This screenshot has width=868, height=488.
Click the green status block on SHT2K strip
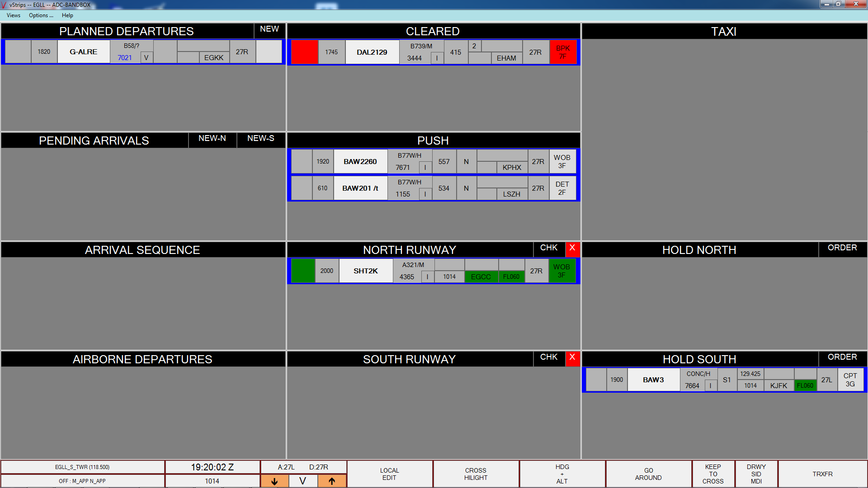pyautogui.click(x=303, y=271)
